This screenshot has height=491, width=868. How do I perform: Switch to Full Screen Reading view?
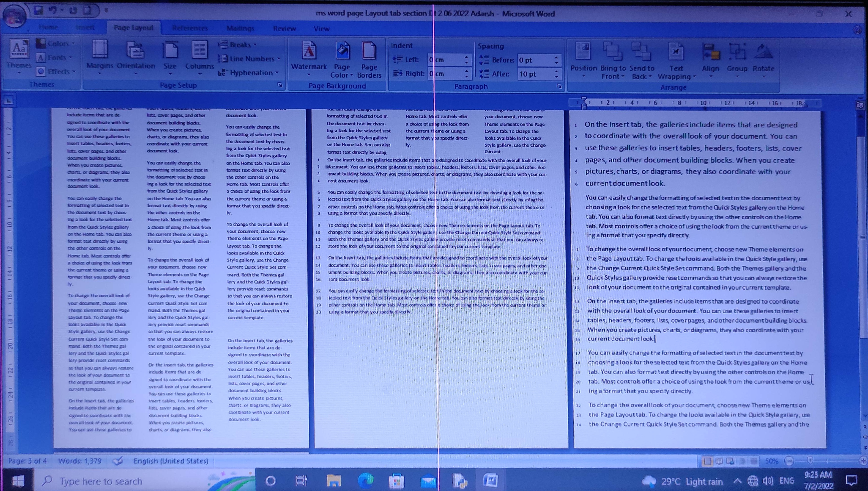coord(719,461)
